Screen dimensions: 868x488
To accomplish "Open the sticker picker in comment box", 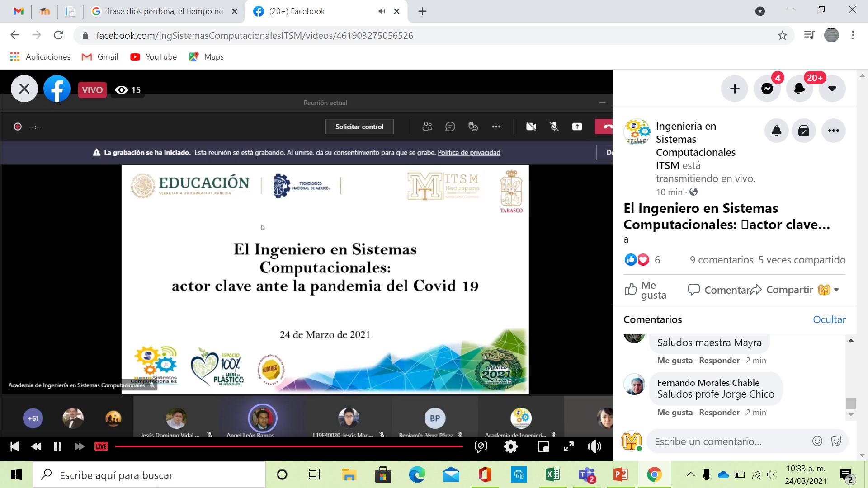I will (836, 441).
